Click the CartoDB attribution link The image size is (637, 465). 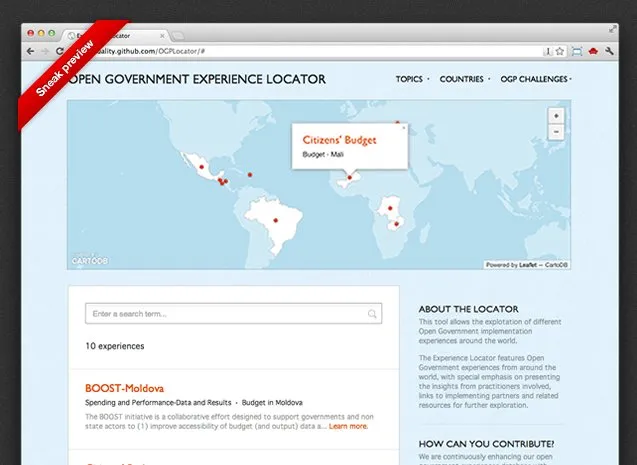(x=556, y=265)
